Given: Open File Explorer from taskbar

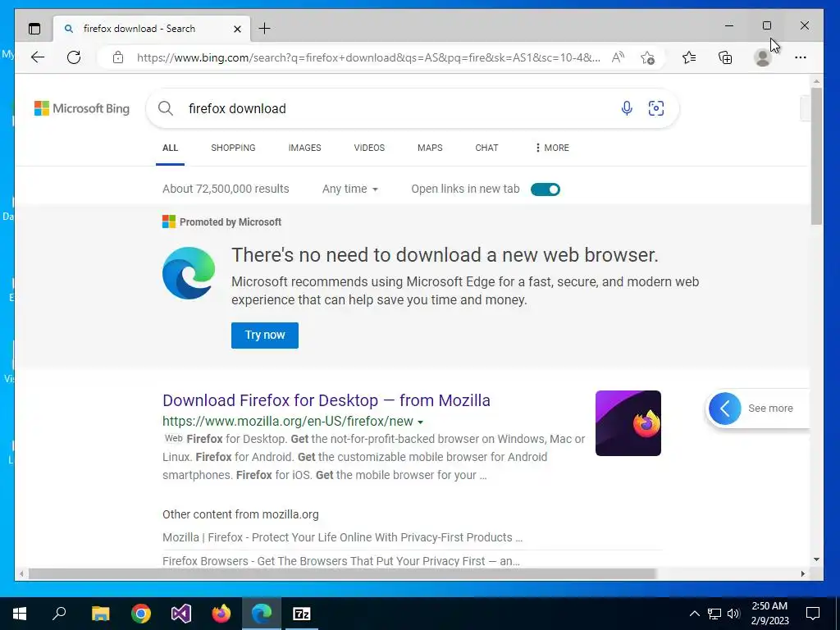Looking at the screenshot, I should tap(100, 614).
